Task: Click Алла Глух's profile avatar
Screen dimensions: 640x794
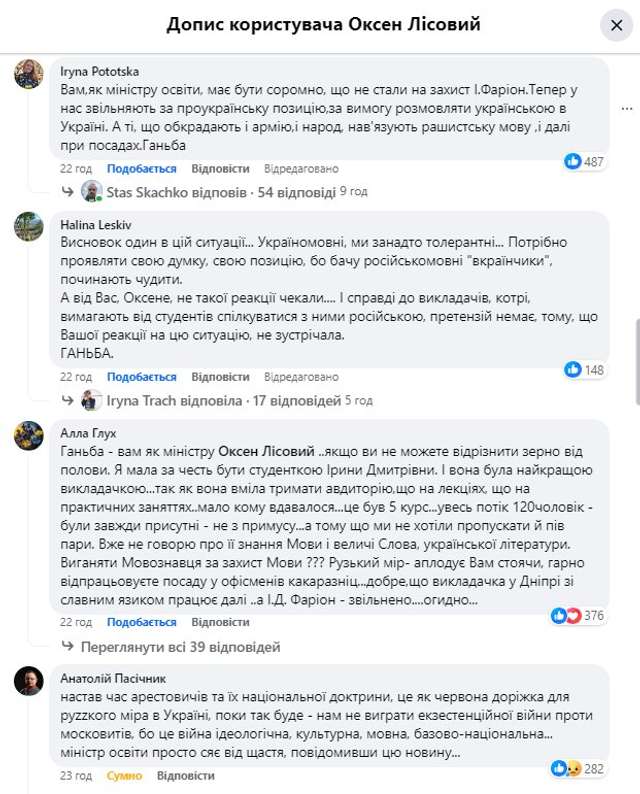Action: pos(28,436)
